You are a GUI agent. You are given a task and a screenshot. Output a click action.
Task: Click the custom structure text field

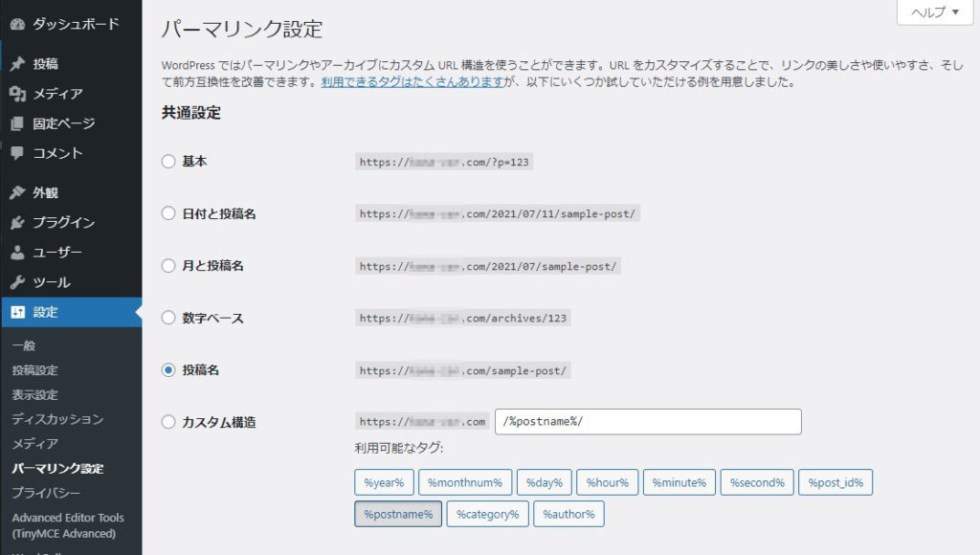click(x=647, y=422)
